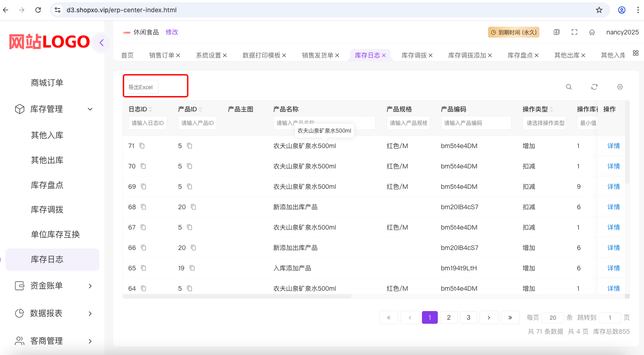Open the search filter magnifier icon
The width and height of the screenshot is (644, 355).
click(569, 87)
